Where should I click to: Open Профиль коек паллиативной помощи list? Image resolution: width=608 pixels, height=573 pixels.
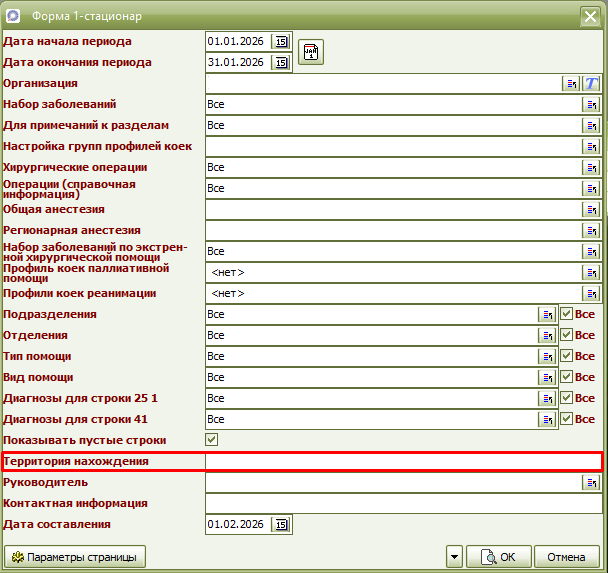pyautogui.click(x=591, y=273)
